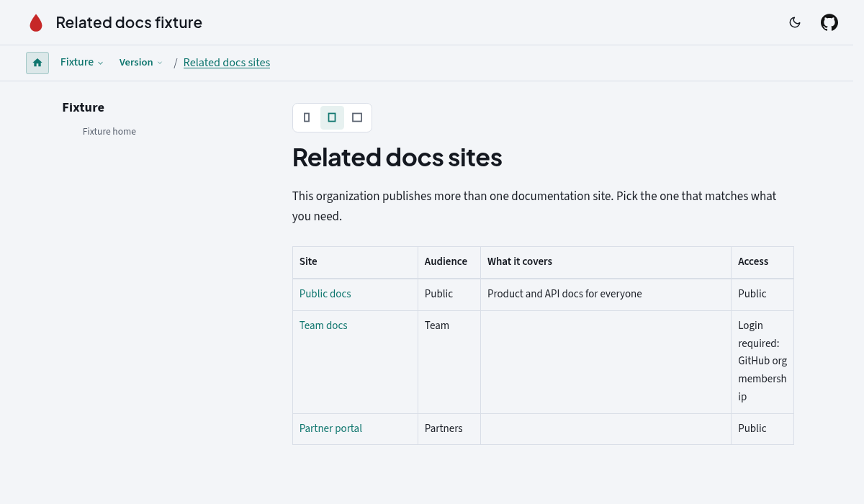Expand the Fixture dropdown in breadcrumb
The width and height of the screenshot is (864, 504).
pyautogui.click(x=82, y=63)
